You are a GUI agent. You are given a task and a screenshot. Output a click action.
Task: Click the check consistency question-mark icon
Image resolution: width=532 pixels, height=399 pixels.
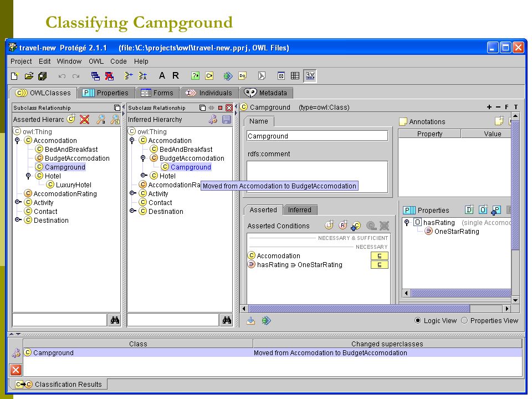click(195, 76)
